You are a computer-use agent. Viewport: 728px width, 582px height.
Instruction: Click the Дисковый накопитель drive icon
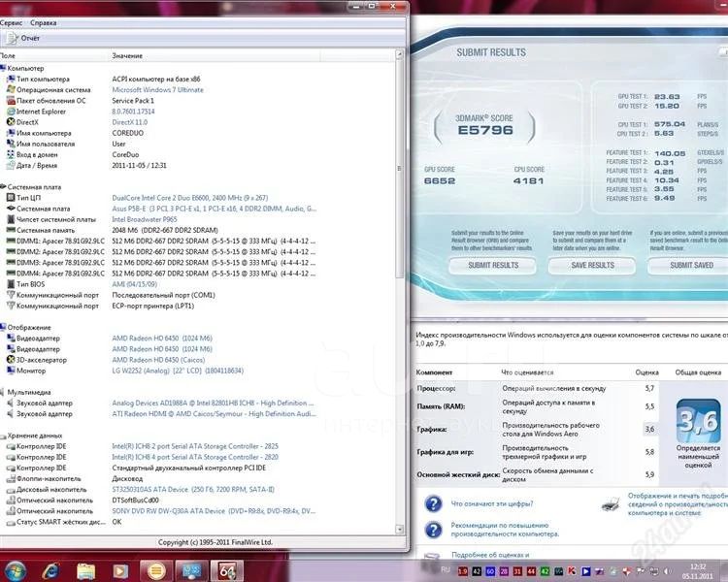point(11,490)
